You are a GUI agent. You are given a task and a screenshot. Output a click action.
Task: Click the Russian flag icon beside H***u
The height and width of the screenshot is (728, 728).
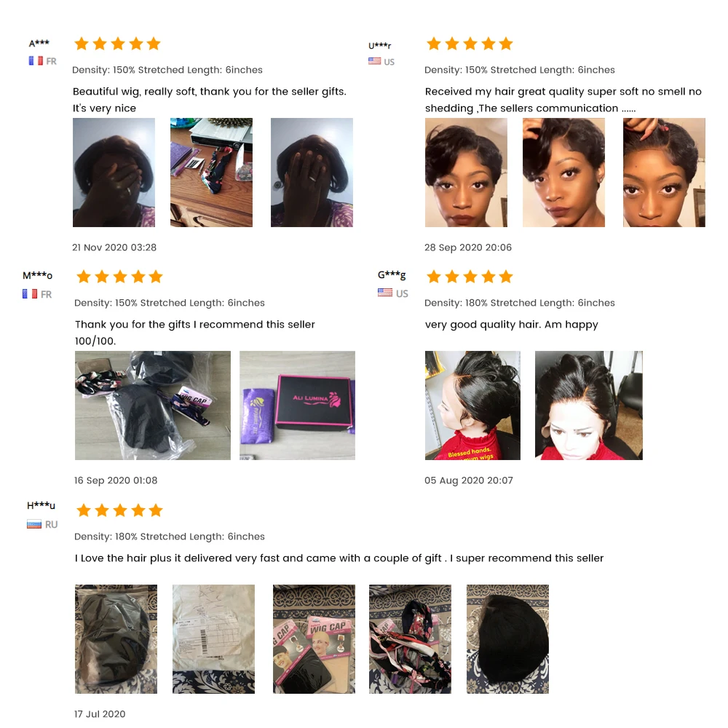point(34,525)
